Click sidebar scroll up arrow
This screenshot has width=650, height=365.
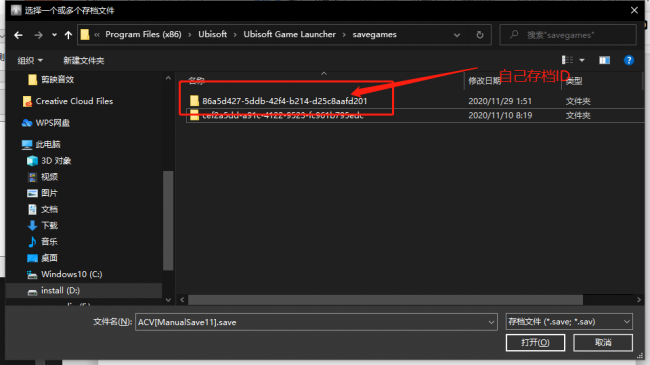click(x=168, y=78)
